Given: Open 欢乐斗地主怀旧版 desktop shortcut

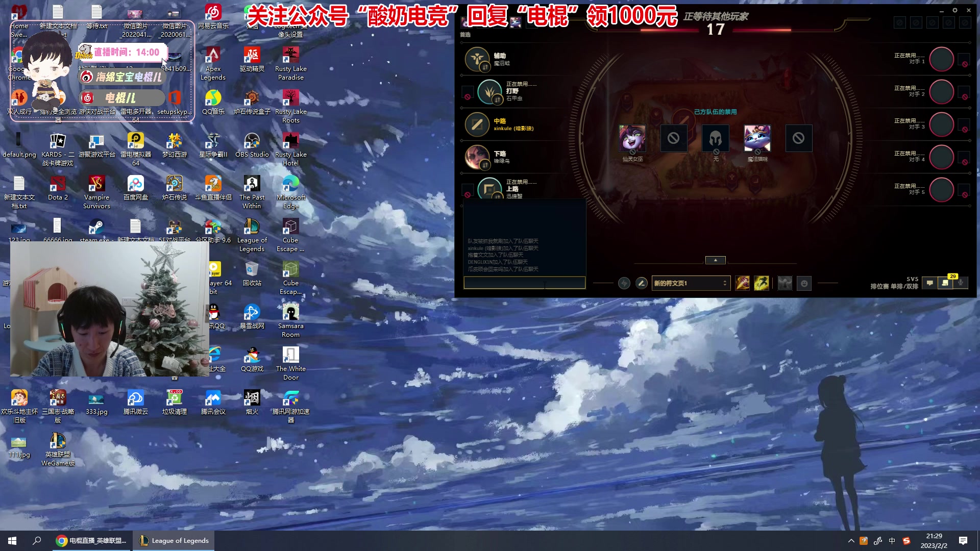Looking at the screenshot, I should tap(19, 406).
